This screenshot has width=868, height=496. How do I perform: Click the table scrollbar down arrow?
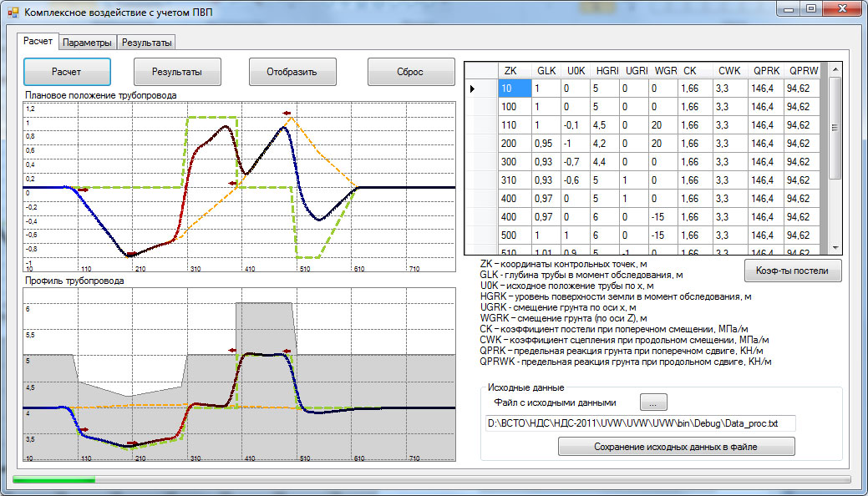pyautogui.click(x=835, y=248)
